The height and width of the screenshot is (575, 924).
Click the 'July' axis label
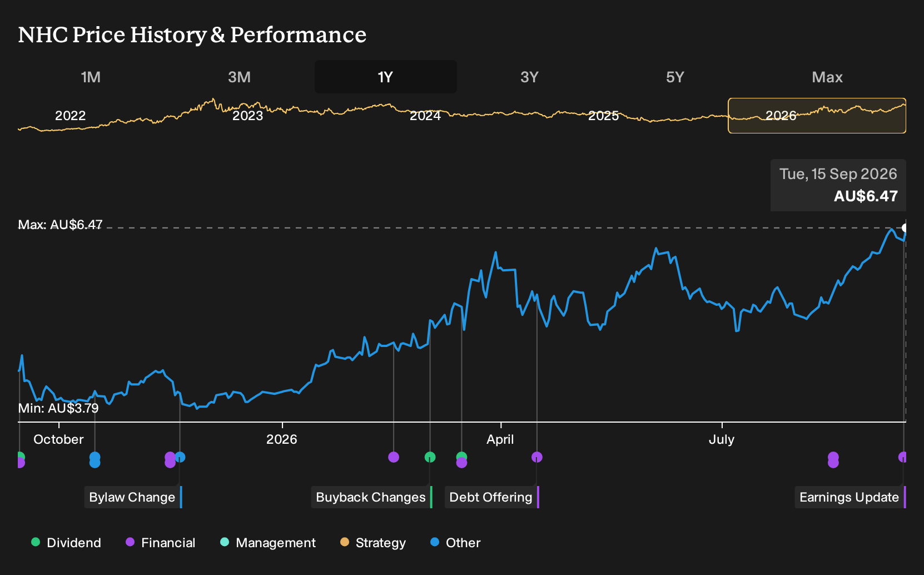722,439
